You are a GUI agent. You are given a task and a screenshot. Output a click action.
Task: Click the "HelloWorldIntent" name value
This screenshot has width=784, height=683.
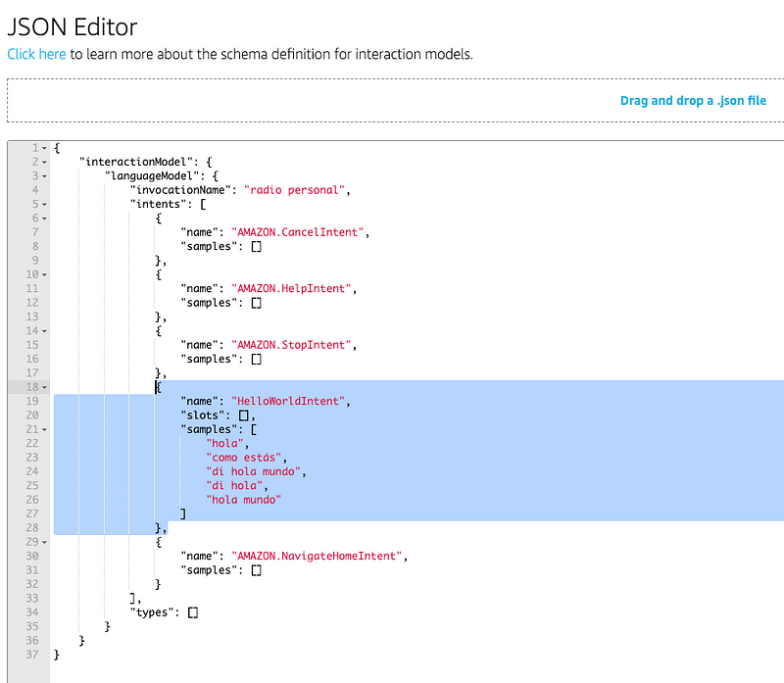[289, 401]
